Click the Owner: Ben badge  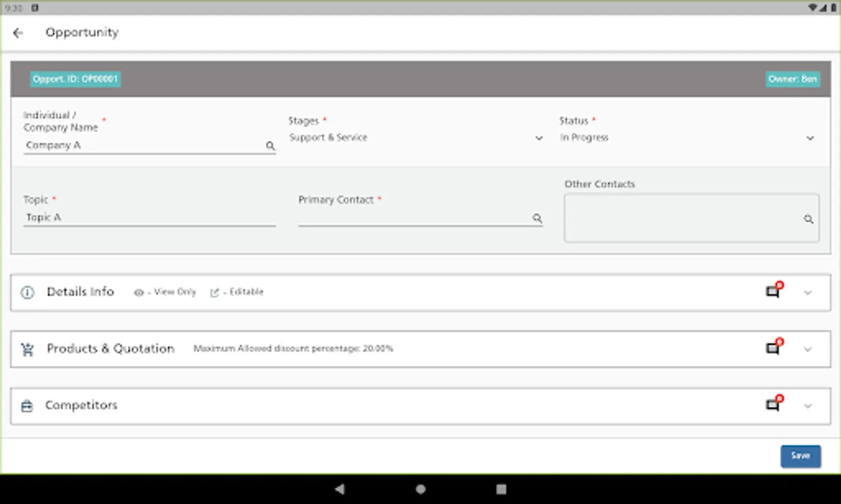pos(793,79)
